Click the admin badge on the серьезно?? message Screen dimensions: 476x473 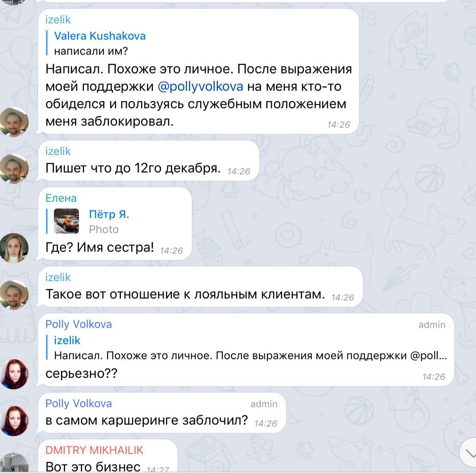(x=432, y=325)
